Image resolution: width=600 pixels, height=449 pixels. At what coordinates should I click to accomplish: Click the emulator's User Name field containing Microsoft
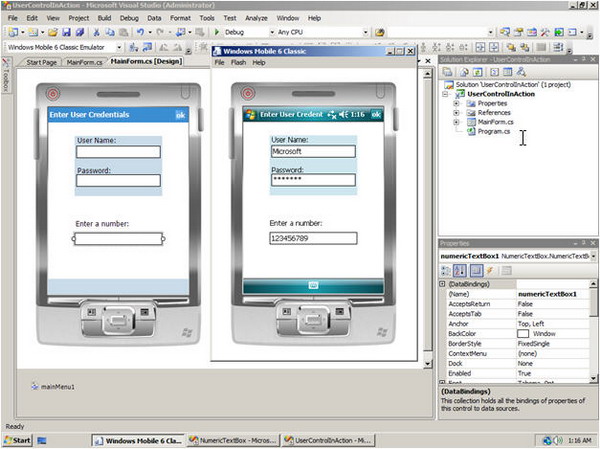tap(313, 151)
